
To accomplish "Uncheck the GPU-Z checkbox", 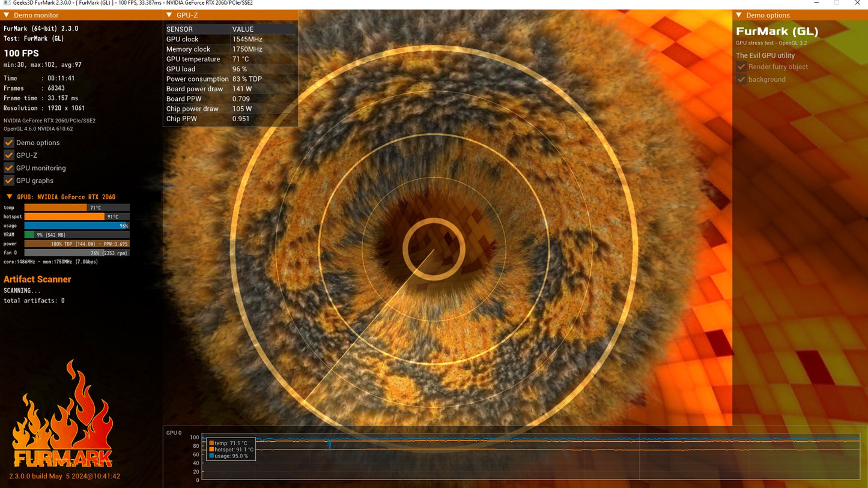I will click(x=9, y=155).
